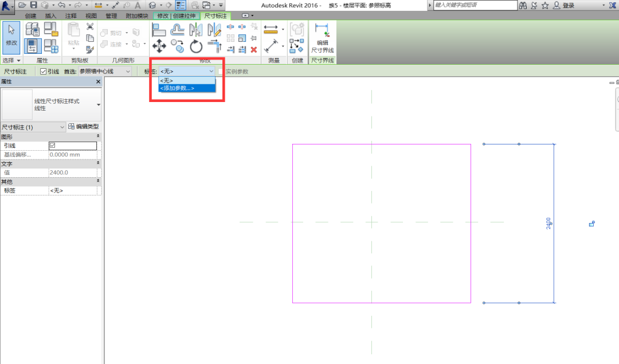Click the Trim/Extend to Corner tool
The width and height of the screenshot is (619, 364).
(214, 46)
